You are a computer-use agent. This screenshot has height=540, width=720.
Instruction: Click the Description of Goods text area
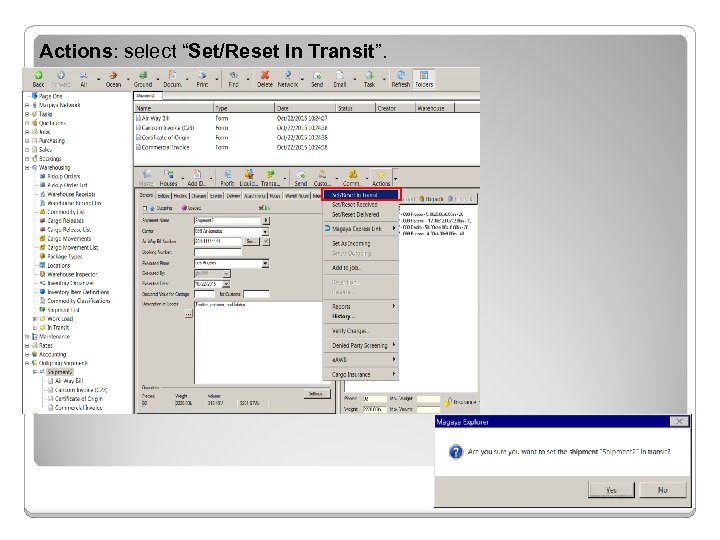[258, 342]
